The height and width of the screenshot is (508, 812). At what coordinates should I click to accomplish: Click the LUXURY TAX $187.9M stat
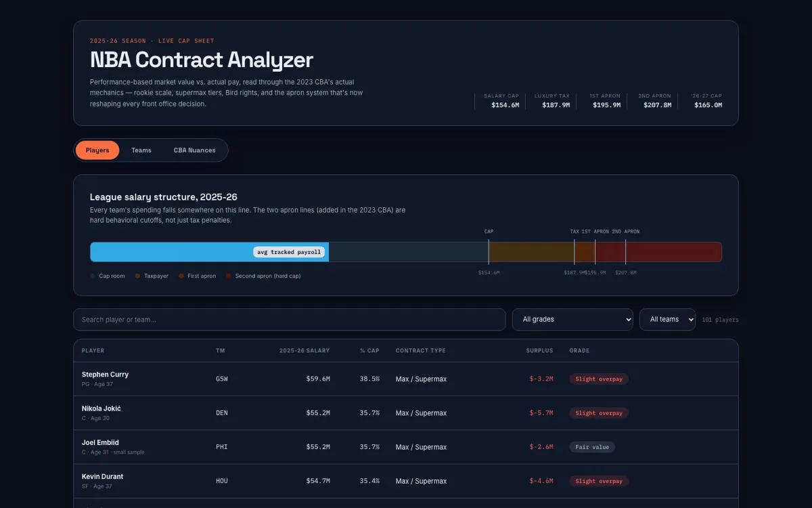[x=552, y=101]
